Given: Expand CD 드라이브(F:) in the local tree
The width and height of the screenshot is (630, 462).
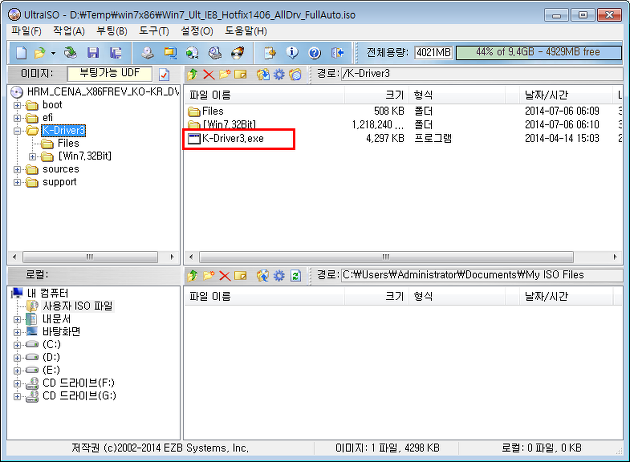Looking at the screenshot, I should [17, 384].
